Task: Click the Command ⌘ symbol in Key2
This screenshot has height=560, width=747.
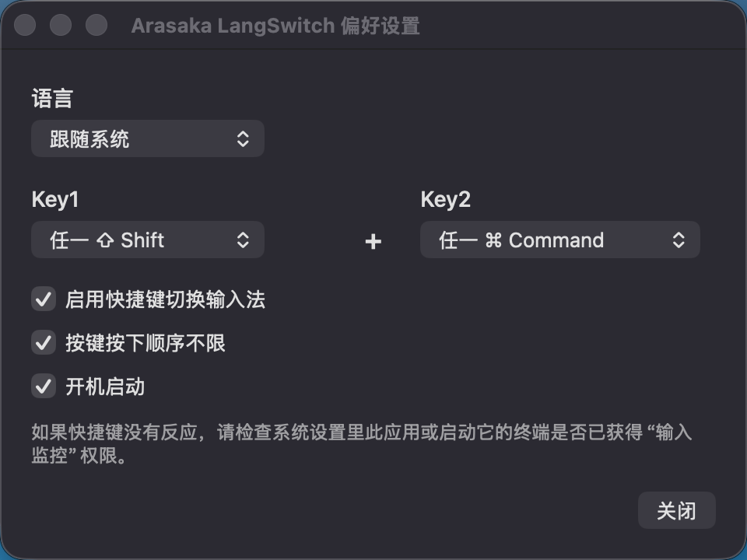Action: point(493,240)
